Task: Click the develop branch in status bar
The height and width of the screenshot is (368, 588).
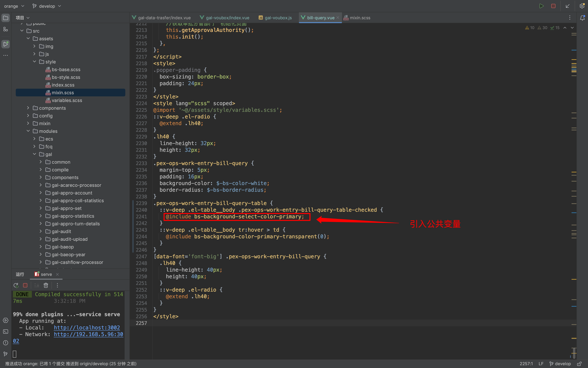Action: tap(560, 364)
